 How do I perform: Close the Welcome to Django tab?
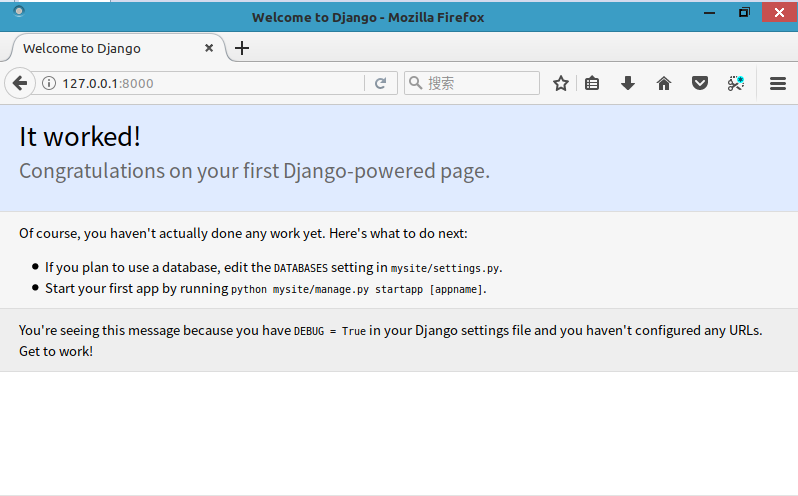point(209,48)
